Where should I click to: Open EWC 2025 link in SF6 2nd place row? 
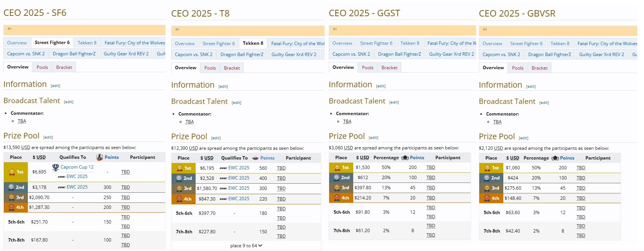[x=77, y=187]
